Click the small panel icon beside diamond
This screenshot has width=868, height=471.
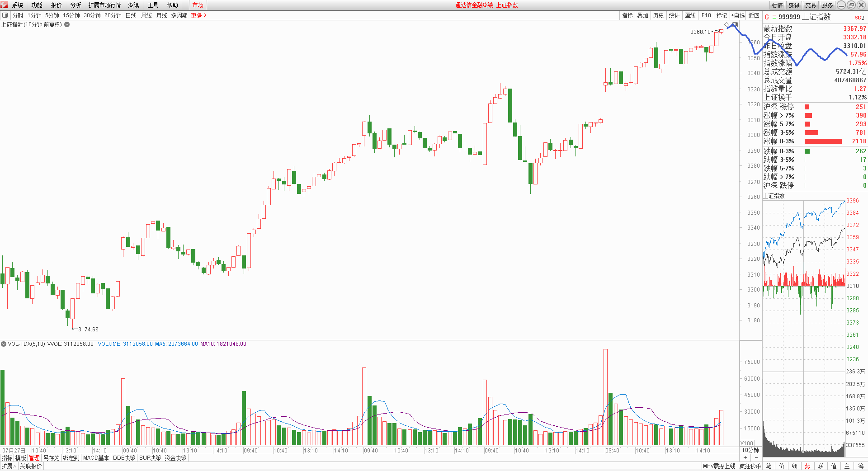click(735, 25)
